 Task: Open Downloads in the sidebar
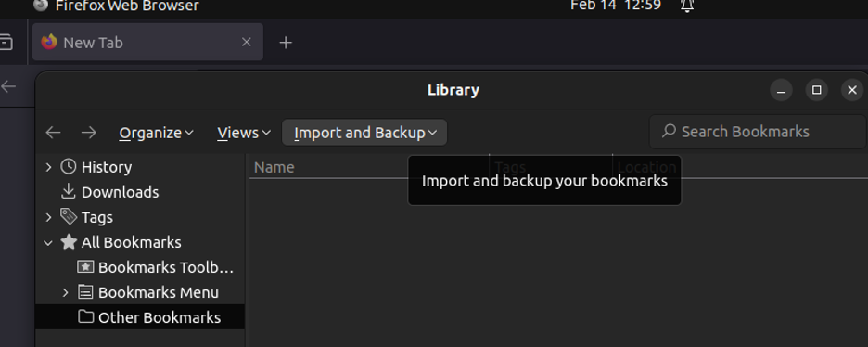tap(121, 192)
